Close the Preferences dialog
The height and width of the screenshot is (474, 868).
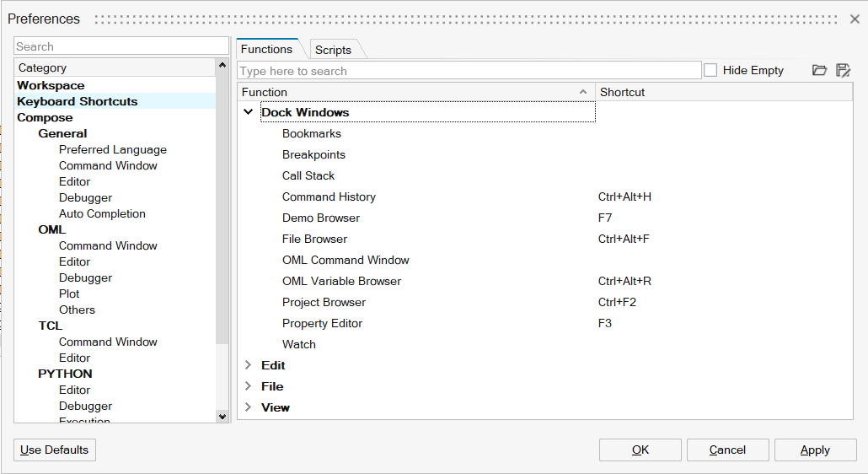[x=854, y=19]
